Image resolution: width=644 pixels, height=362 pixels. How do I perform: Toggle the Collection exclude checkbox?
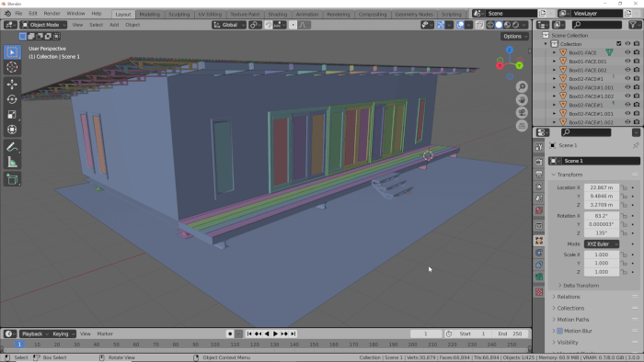(619, 44)
